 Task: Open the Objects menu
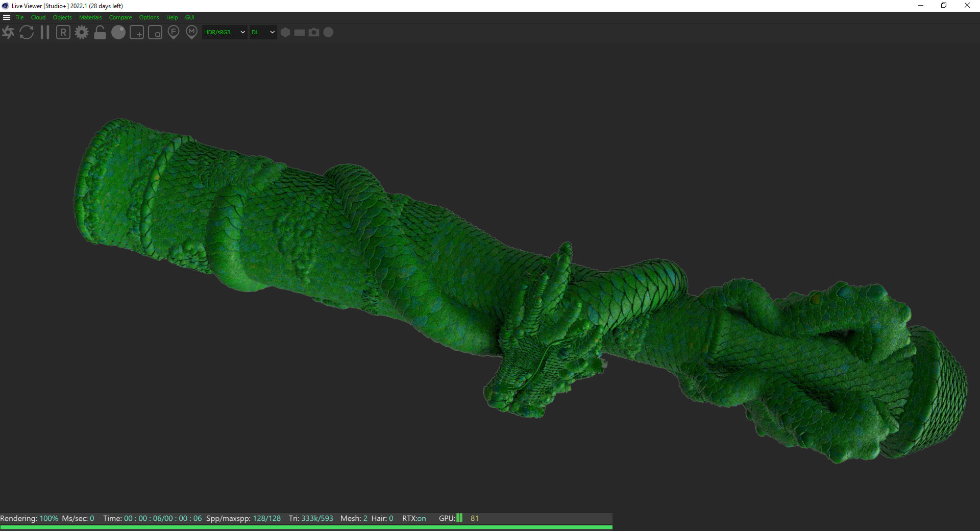pos(62,17)
